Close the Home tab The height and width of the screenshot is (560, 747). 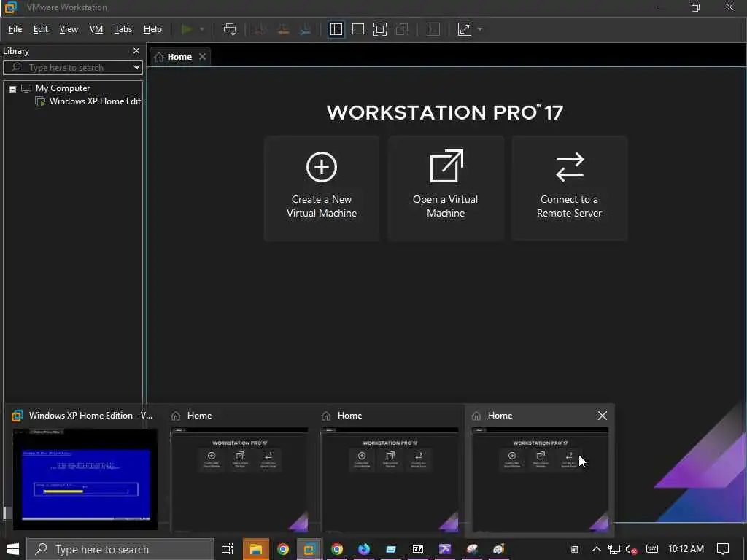[203, 57]
